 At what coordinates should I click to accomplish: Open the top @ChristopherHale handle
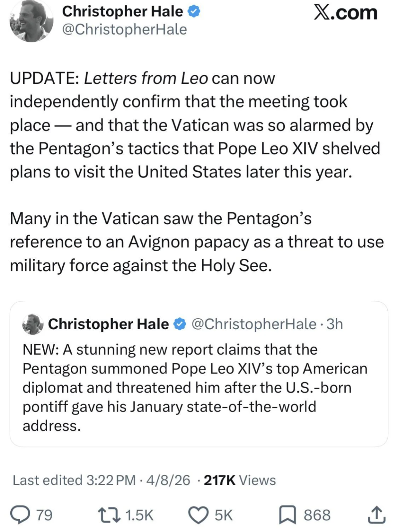pyautogui.click(x=124, y=29)
